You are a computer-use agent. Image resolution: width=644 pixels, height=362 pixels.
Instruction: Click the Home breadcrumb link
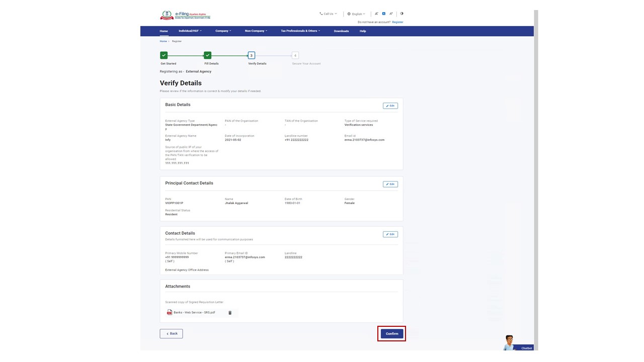[x=163, y=41]
